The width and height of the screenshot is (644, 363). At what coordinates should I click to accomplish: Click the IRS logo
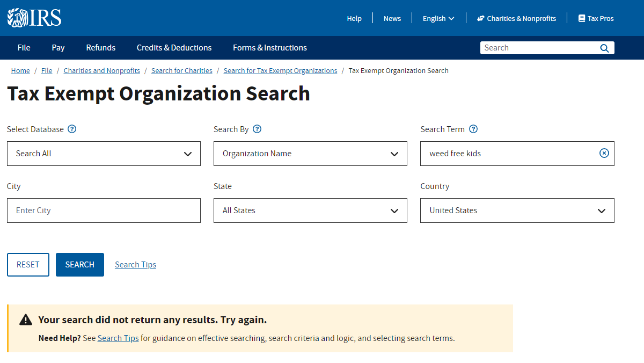(x=34, y=18)
